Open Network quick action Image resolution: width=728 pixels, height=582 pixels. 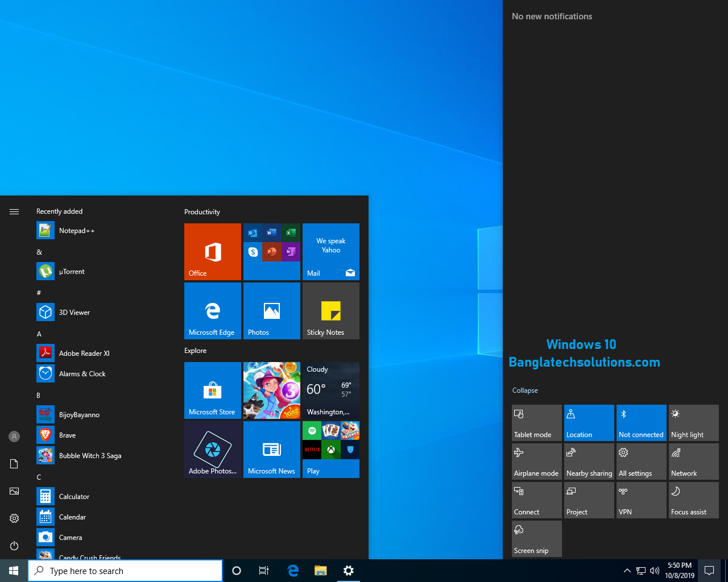pos(694,462)
